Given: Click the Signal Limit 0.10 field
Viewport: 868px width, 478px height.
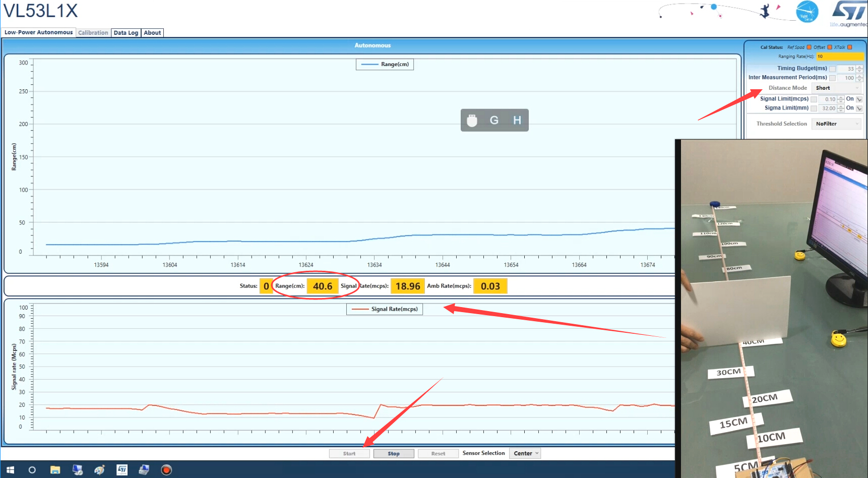Looking at the screenshot, I should pos(828,99).
